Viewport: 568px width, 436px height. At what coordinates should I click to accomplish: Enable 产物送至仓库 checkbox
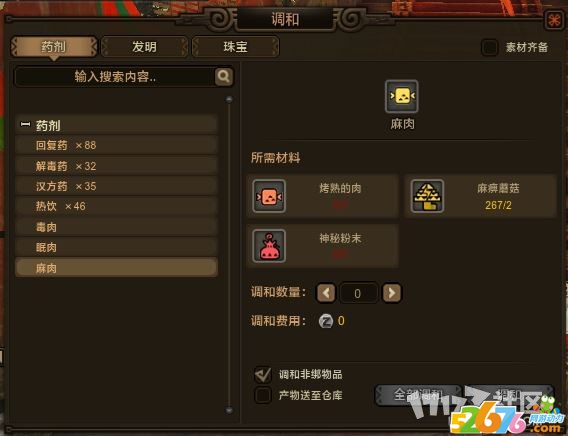coord(263,395)
